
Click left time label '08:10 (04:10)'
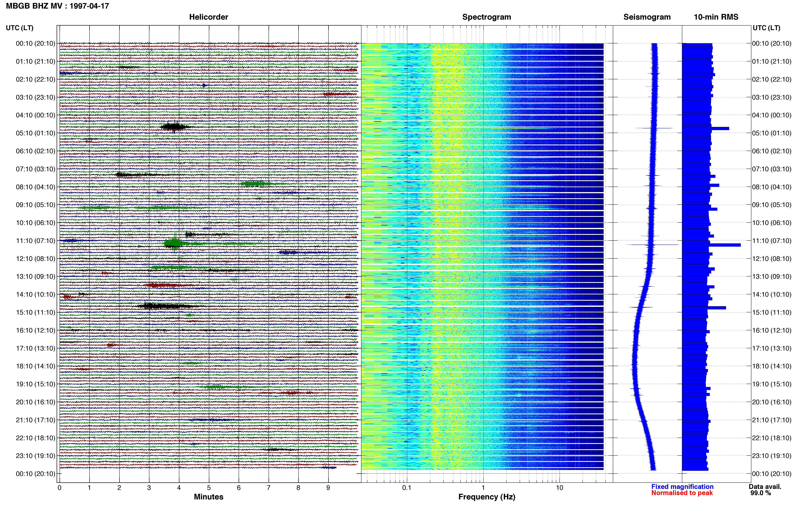tap(36, 187)
